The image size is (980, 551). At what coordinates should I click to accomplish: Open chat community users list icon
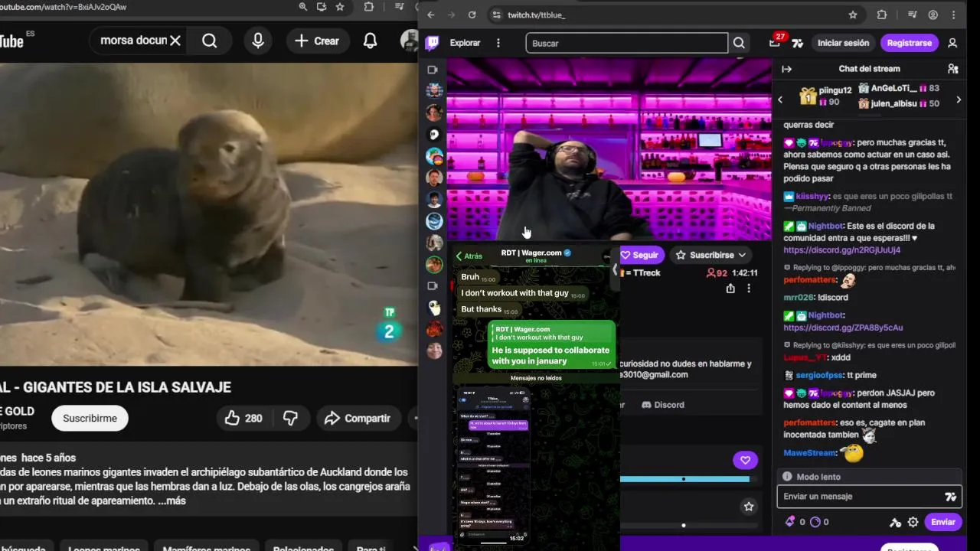pyautogui.click(x=952, y=69)
